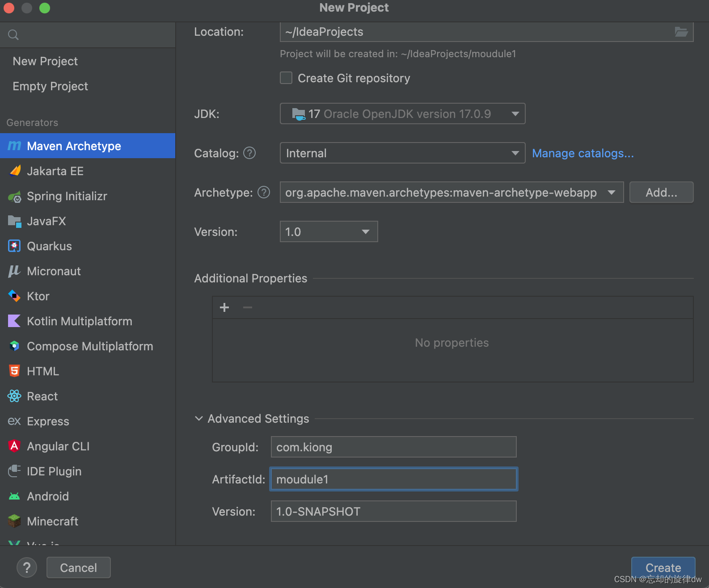Click the GroupId field containing com.kiong
The image size is (709, 588).
(393, 447)
